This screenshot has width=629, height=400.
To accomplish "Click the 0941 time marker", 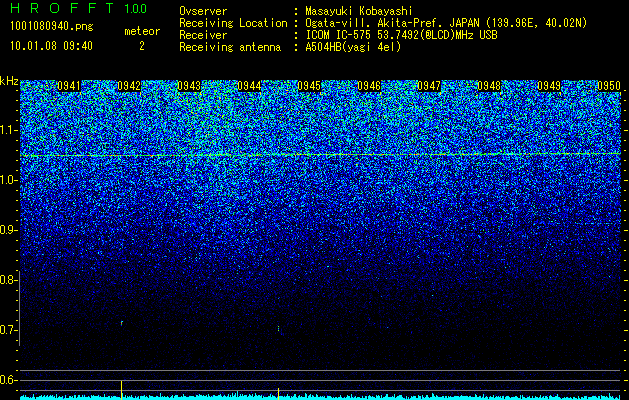I will click(x=69, y=86).
